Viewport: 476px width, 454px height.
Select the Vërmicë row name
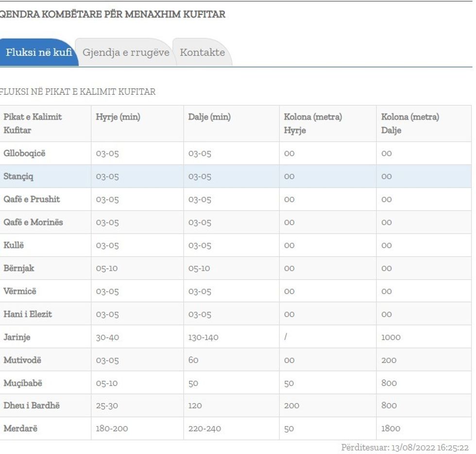point(20,291)
